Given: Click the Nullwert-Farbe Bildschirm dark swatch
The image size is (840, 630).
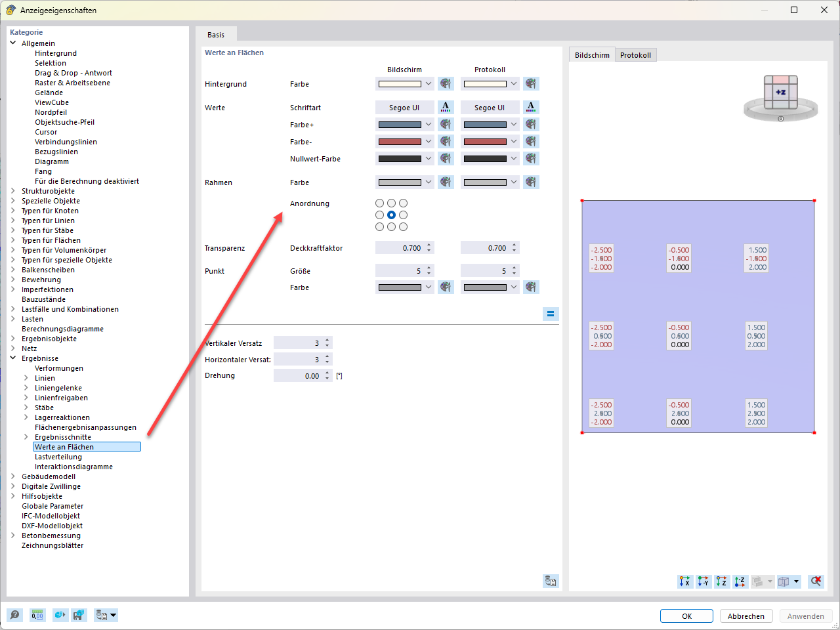Looking at the screenshot, I should pos(400,158).
